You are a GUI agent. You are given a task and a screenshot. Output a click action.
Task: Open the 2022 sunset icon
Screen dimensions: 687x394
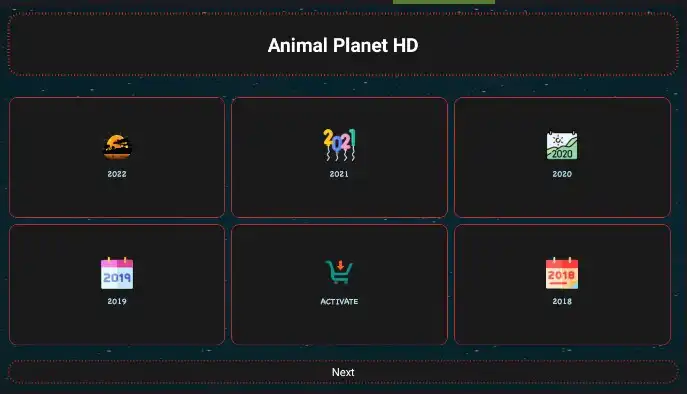coord(117,147)
